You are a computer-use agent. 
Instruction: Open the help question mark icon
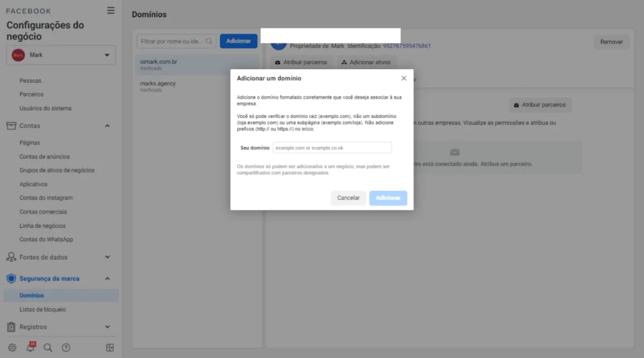pos(65,348)
